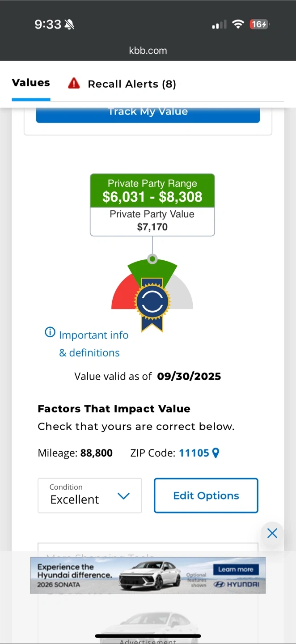Screen dimensions: 296x644
Task: Click the Edit Options button
Action: 206,496
